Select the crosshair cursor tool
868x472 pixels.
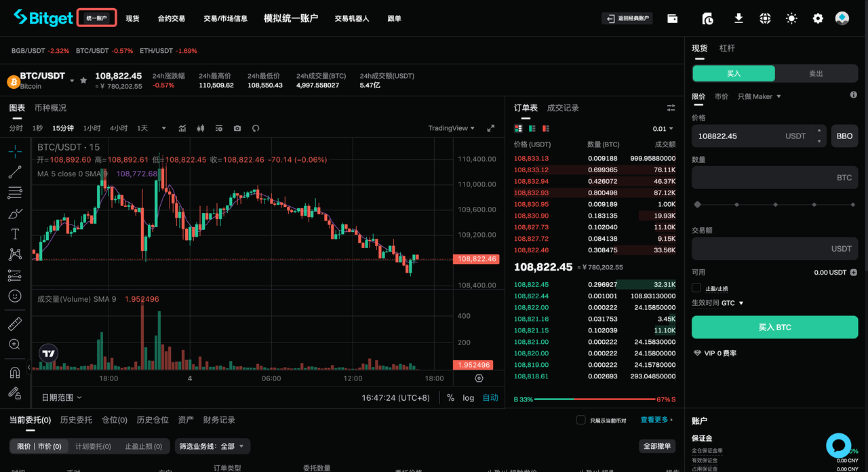pos(14,151)
